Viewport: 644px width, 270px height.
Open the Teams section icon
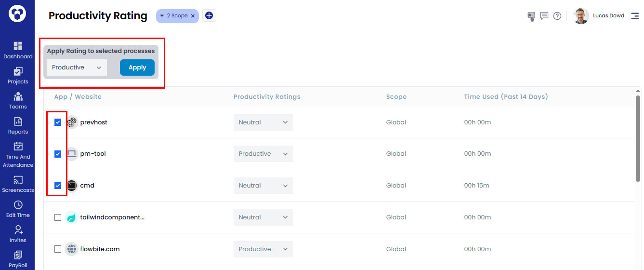click(18, 96)
